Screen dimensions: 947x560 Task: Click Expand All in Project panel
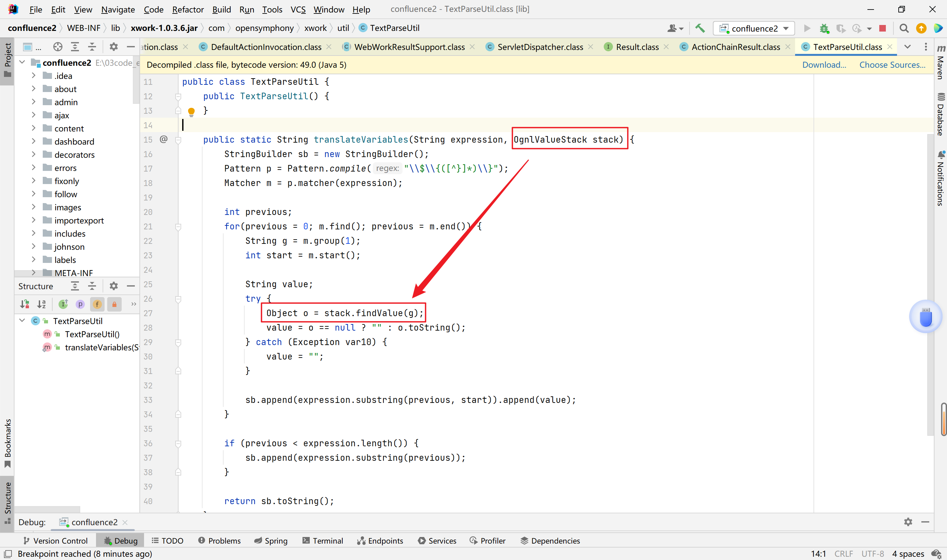click(75, 47)
